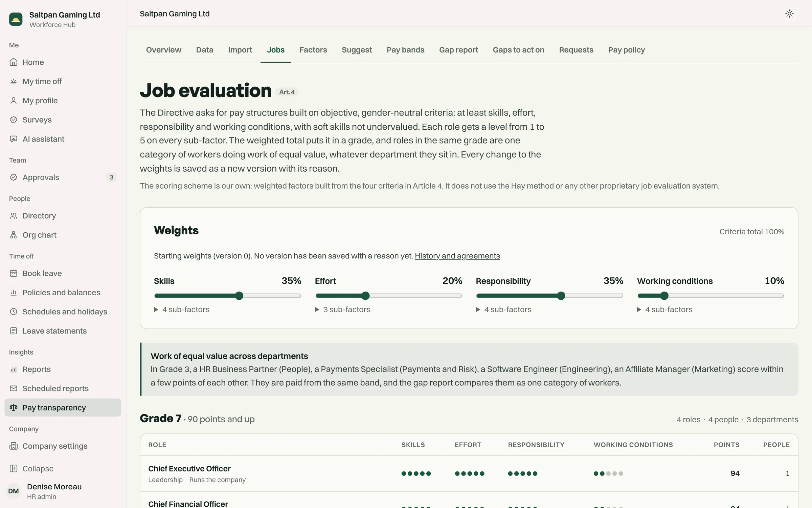Open the Import tab

pos(240,50)
